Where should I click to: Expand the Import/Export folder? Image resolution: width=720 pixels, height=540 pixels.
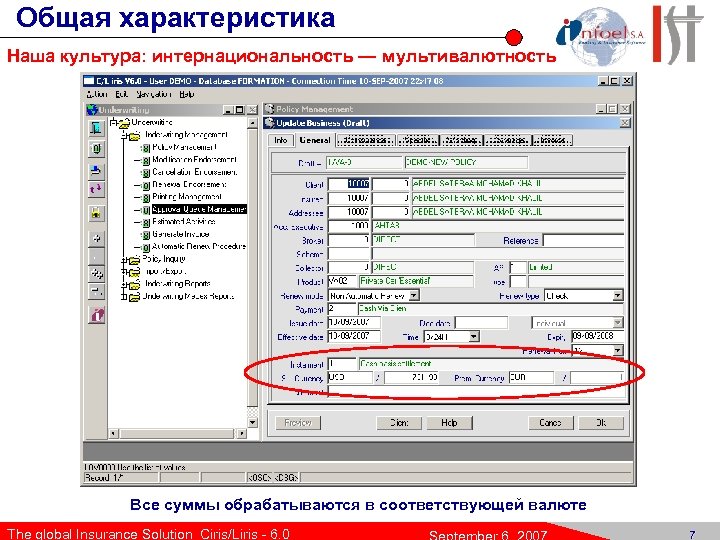coord(124,272)
